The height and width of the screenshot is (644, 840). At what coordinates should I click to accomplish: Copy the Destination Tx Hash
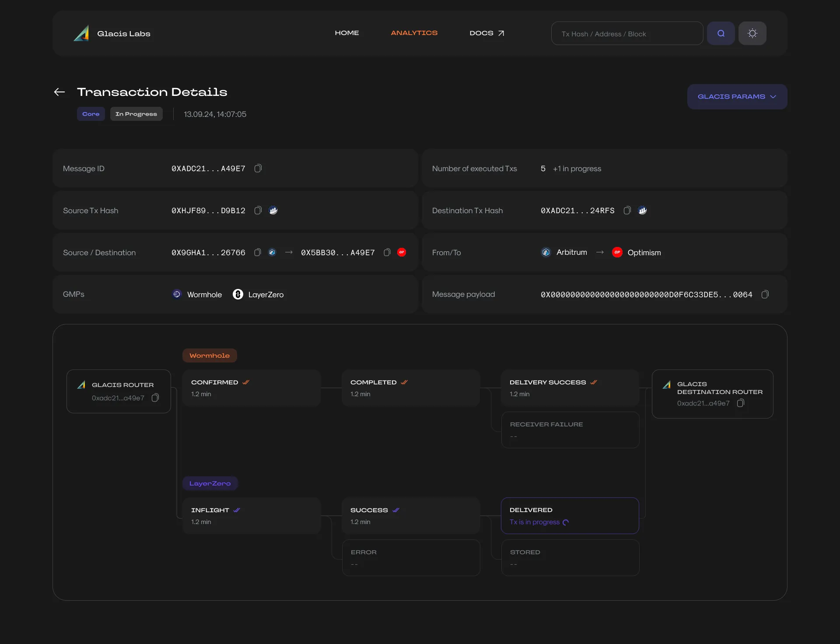click(x=627, y=210)
